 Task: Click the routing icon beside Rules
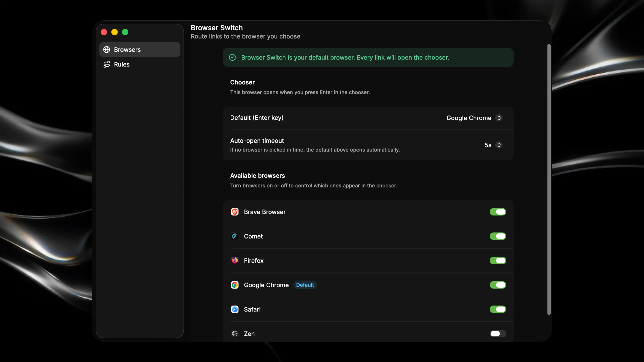107,64
